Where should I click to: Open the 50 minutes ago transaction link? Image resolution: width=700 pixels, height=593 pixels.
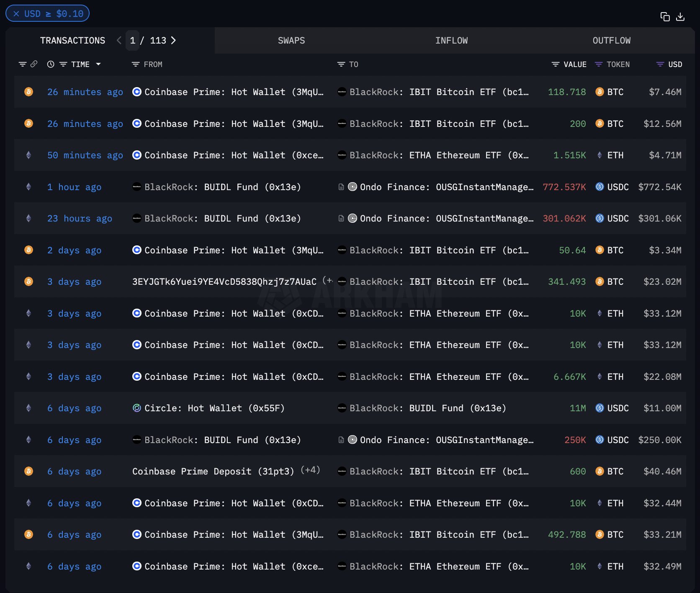(85, 155)
